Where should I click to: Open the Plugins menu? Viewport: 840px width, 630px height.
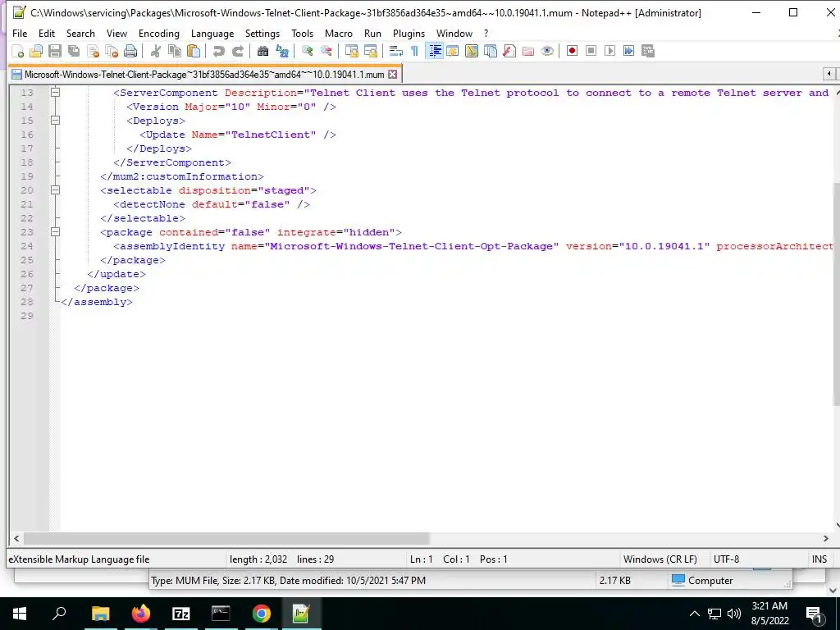point(409,33)
